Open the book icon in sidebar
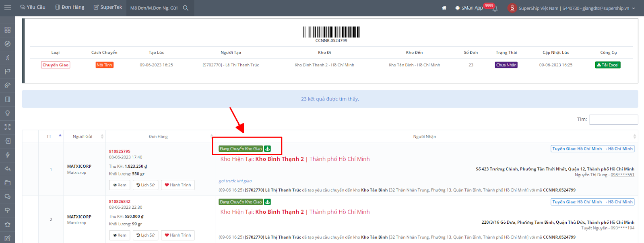The image size is (644, 243). (7, 99)
